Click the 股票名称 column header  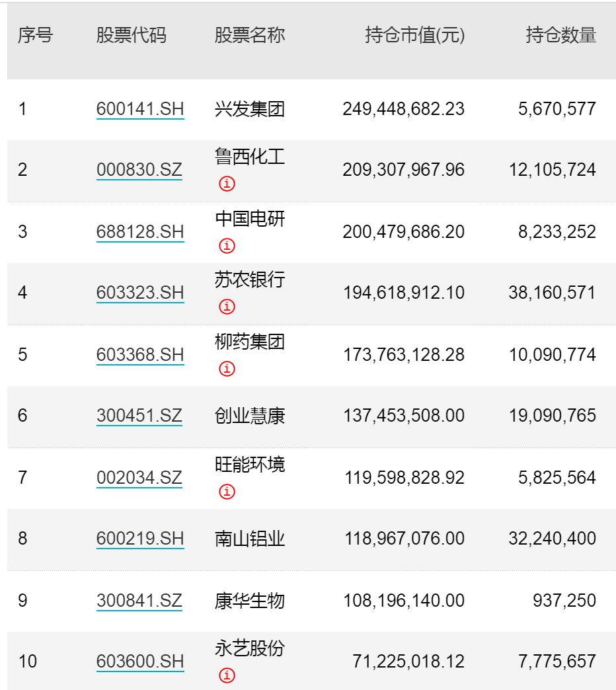point(250,35)
